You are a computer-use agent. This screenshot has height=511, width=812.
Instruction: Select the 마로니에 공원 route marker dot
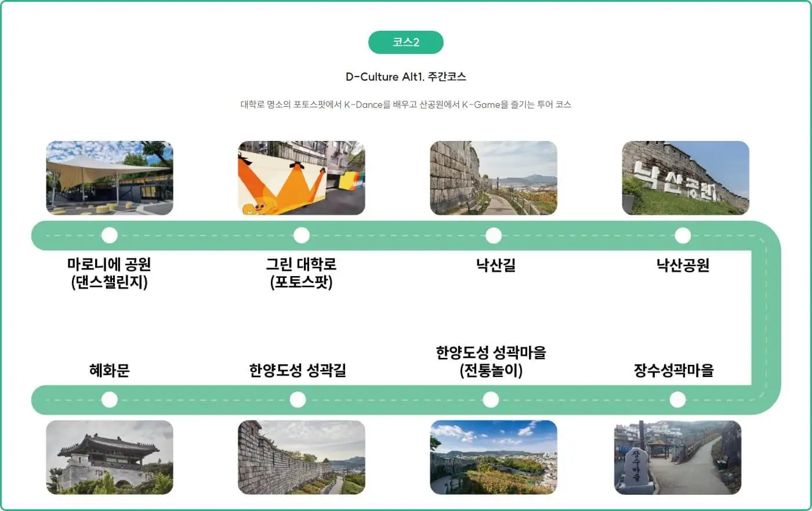tap(110, 235)
